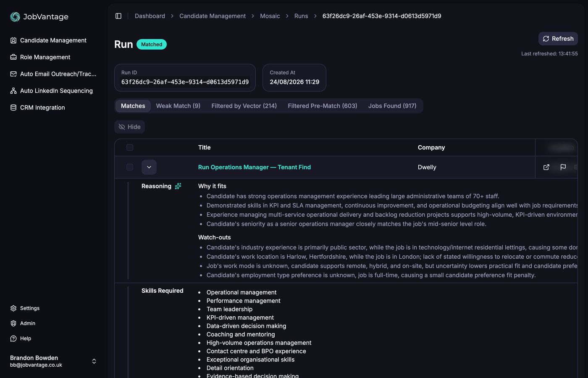Open Auto LinkedIn Sequencing
Image resolution: width=588 pixels, height=378 pixels.
click(51, 91)
